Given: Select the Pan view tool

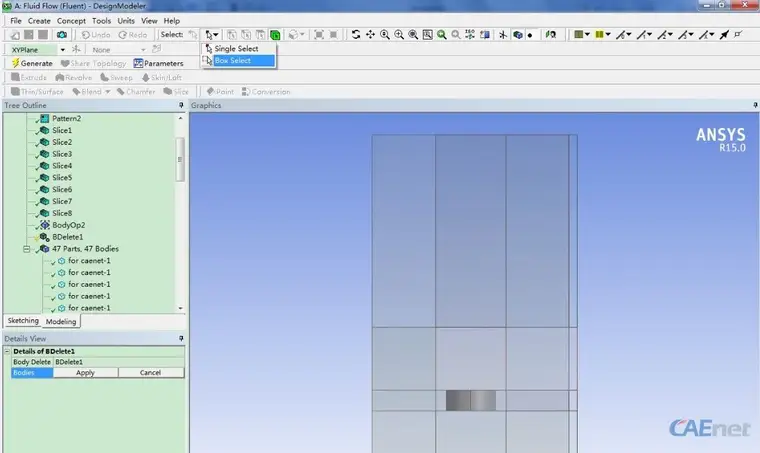Looking at the screenshot, I should pyautogui.click(x=370, y=34).
